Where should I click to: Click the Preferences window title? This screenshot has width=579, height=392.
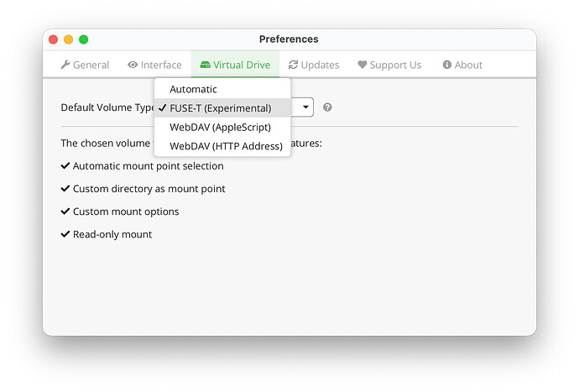tap(289, 39)
